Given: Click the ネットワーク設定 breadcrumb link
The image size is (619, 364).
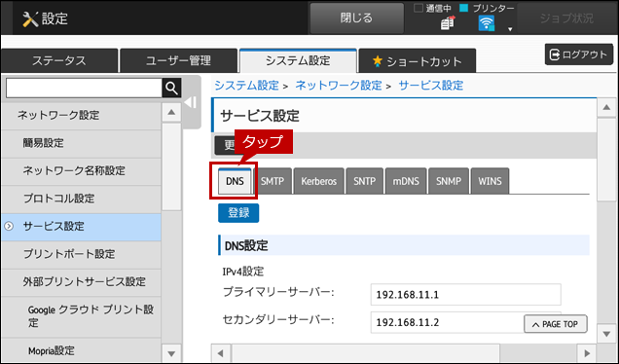Looking at the screenshot, I should [x=339, y=86].
